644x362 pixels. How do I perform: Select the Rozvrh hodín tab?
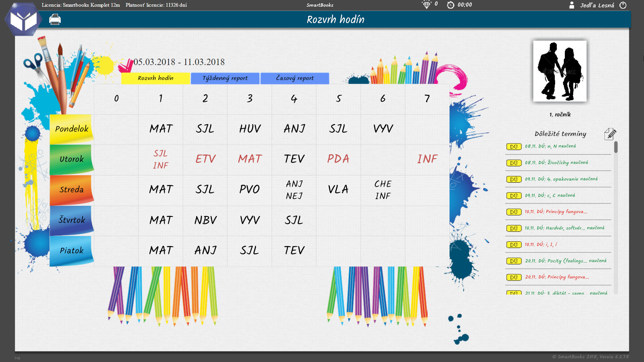click(156, 78)
